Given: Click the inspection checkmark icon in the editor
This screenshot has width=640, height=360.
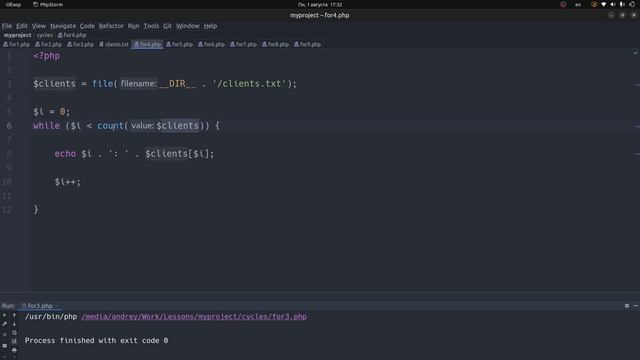Looking at the screenshot, I should tap(635, 53).
